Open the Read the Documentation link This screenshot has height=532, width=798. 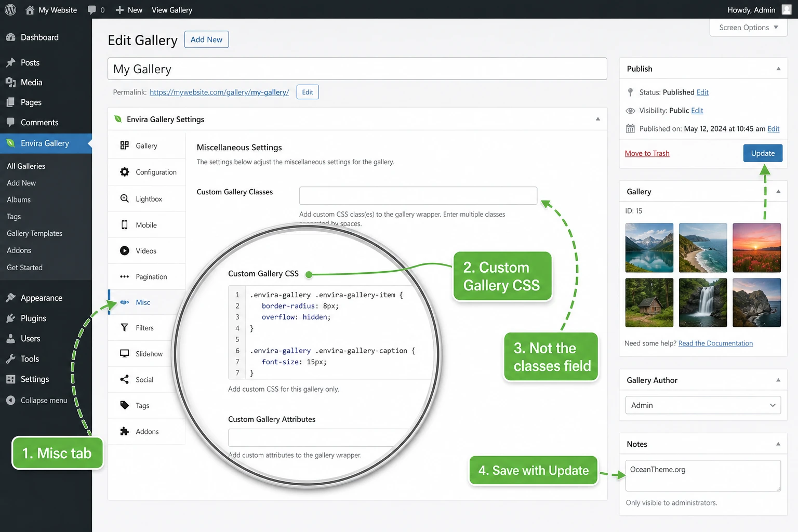[x=715, y=343]
